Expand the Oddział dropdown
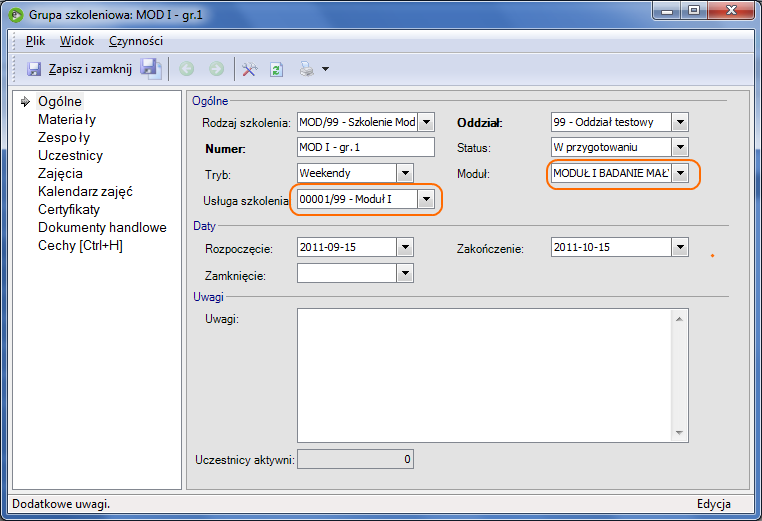Viewport: 762px width, 521px height. (680, 122)
